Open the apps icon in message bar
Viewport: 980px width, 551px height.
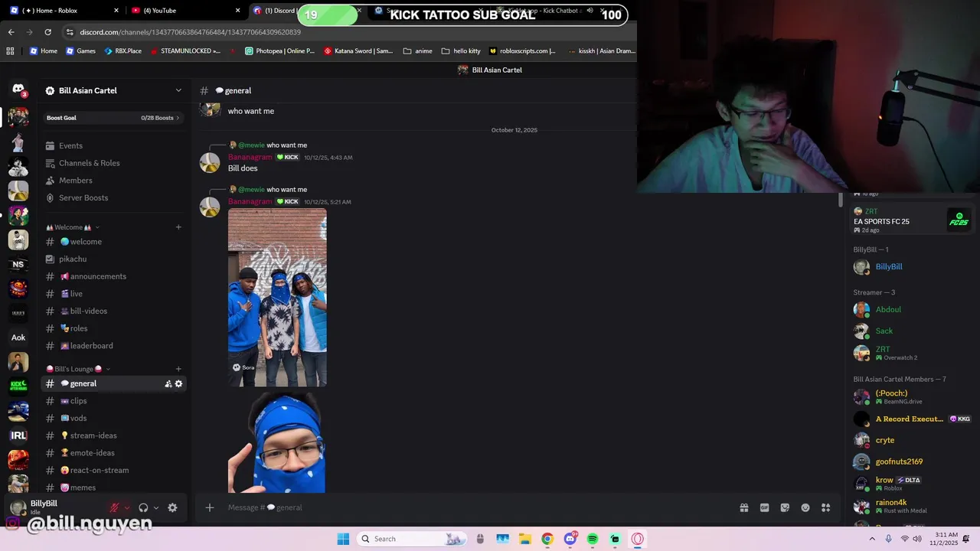point(826,507)
